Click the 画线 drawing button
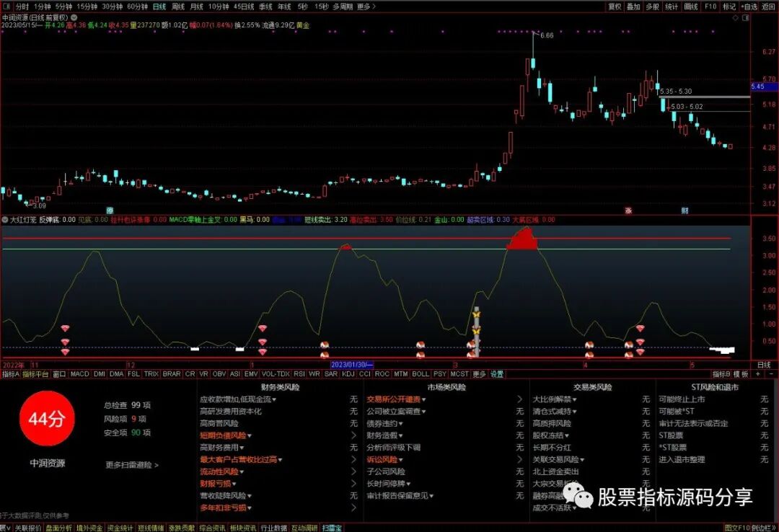 pyautogui.click(x=691, y=6)
